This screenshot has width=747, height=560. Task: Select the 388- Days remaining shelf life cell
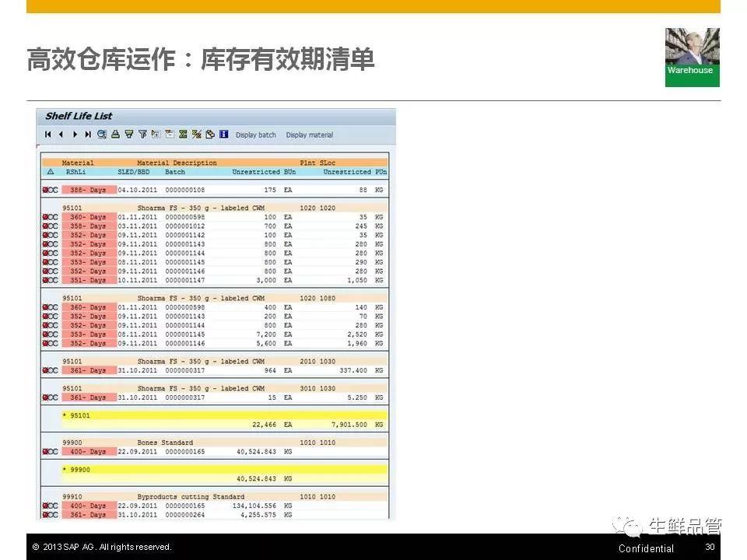(x=89, y=190)
